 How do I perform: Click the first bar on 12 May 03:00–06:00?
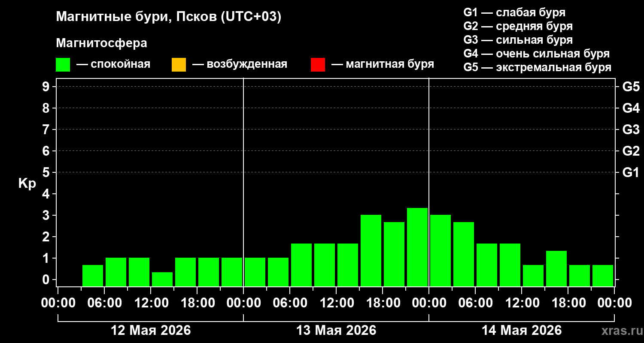click(93, 276)
